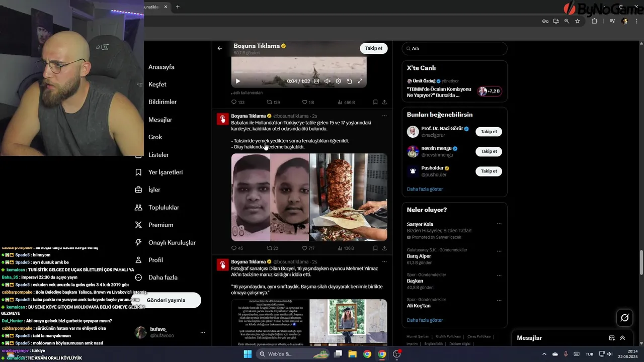Open more options on the Taksim post
Viewport: 644px width, 362px height.
click(x=384, y=116)
